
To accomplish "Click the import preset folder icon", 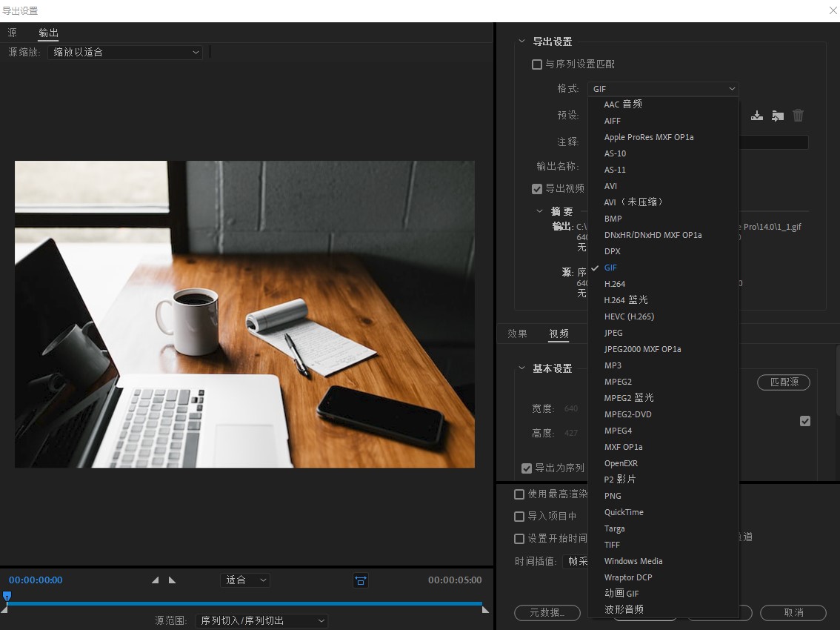I will coord(777,116).
